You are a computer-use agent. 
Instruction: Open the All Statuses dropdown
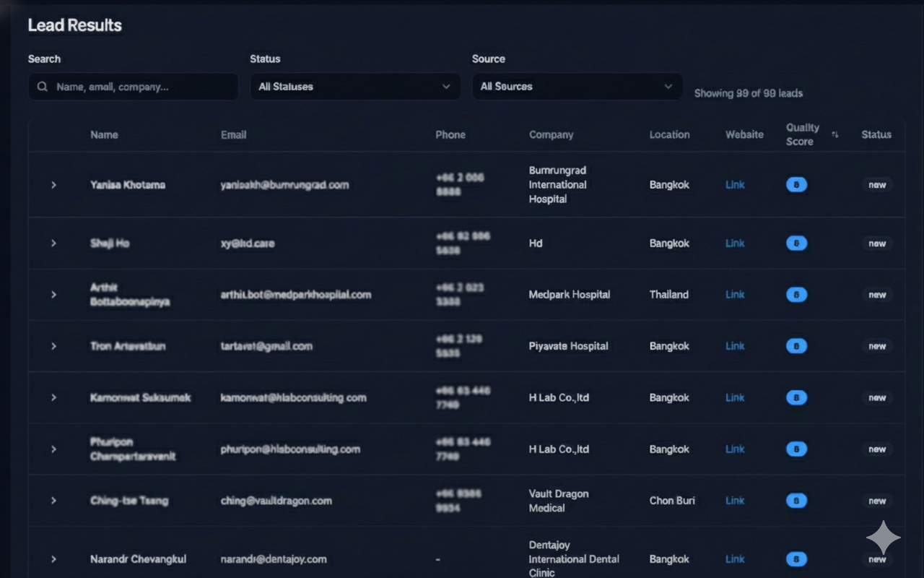tap(355, 86)
